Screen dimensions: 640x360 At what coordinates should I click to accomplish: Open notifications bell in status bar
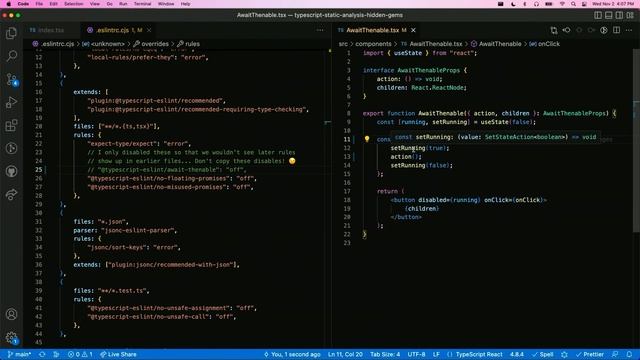(629, 354)
